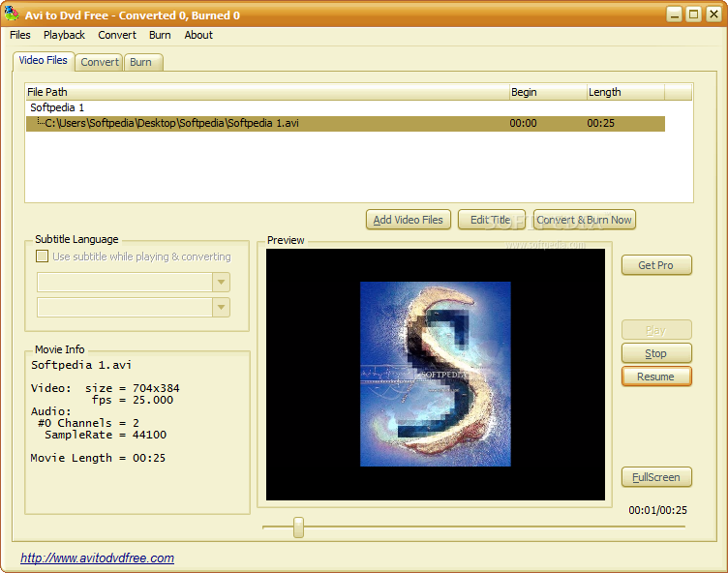This screenshot has width=728, height=573.
Task: Click the 00:01/00:25 playback time text
Action: [x=657, y=510]
